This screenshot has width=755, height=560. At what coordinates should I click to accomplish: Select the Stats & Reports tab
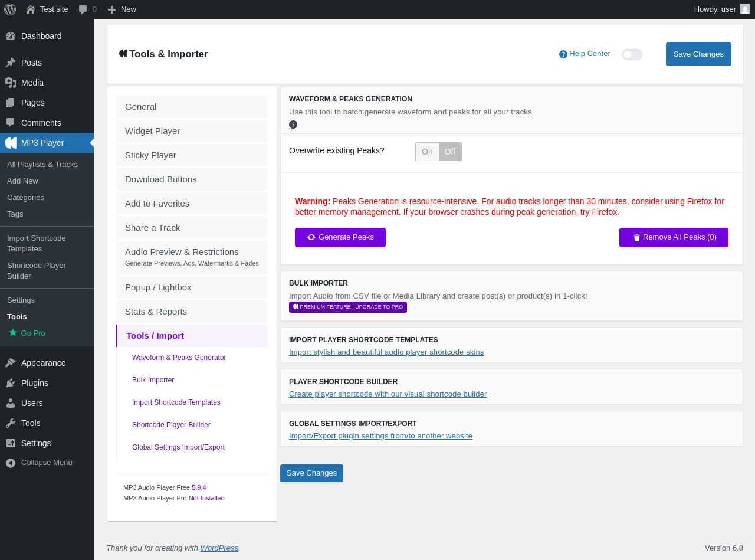click(x=192, y=312)
